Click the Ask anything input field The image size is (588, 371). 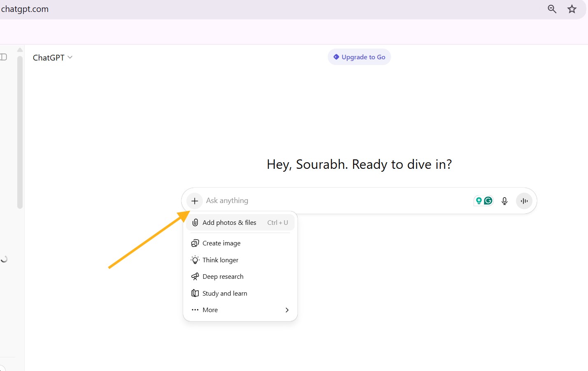pyautogui.click(x=329, y=201)
